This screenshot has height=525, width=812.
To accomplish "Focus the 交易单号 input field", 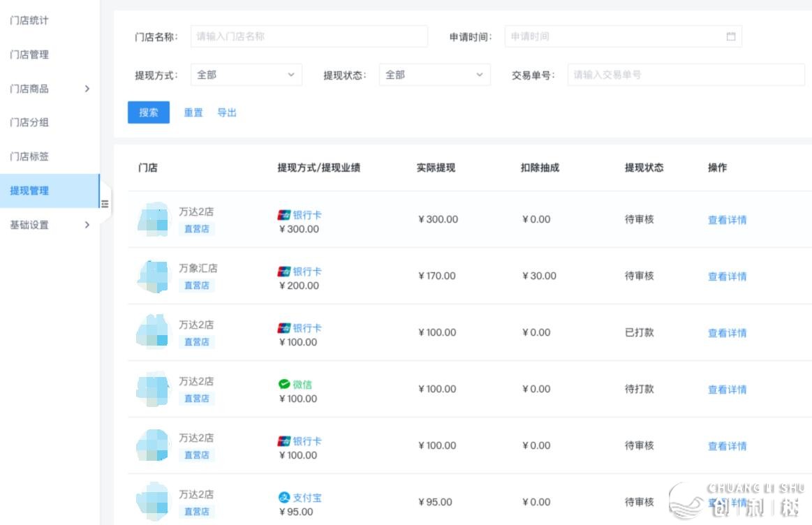I will [686, 75].
